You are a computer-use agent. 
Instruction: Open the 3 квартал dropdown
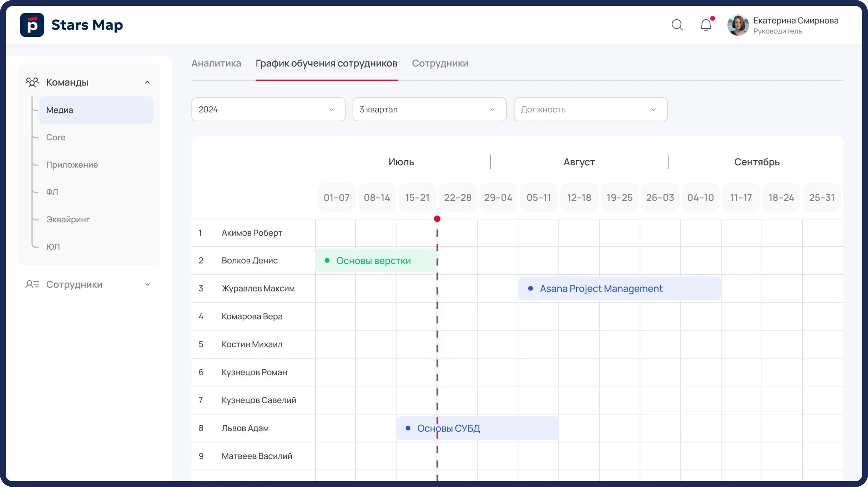tap(429, 110)
